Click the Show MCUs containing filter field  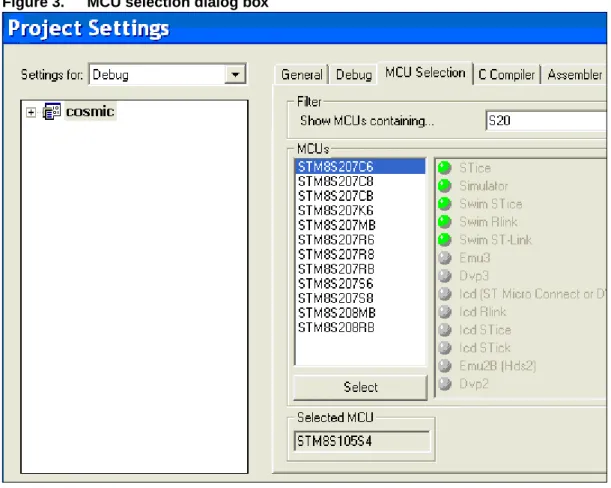(x=546, y=120)
